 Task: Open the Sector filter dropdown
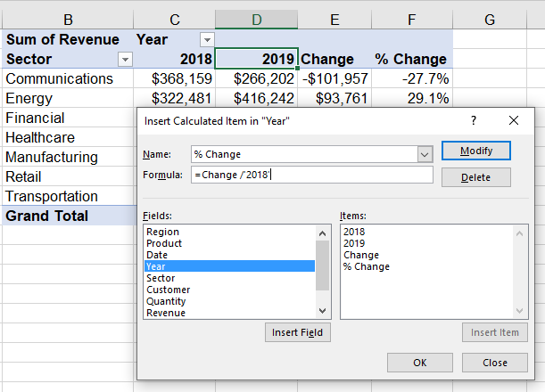tap(125, 60)
